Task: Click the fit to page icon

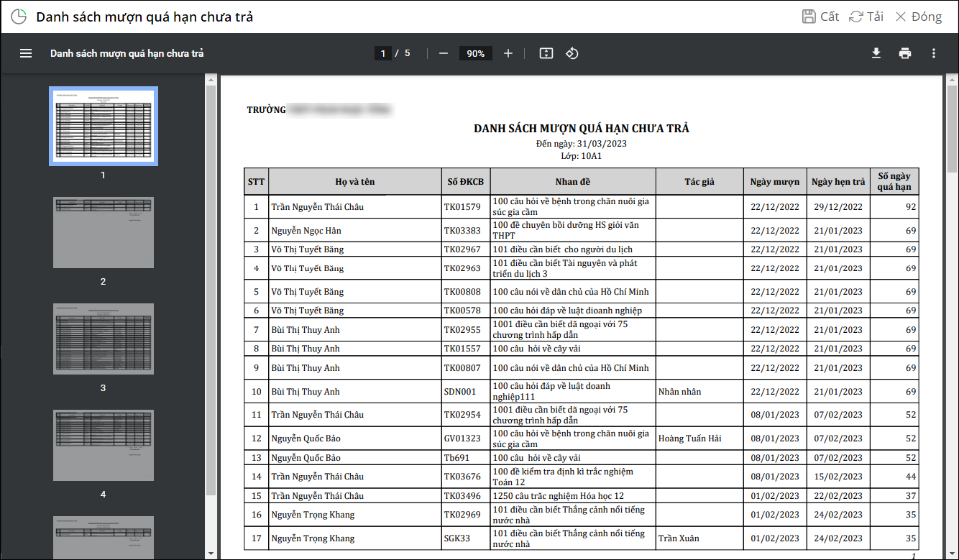Action: coord(546,53)
